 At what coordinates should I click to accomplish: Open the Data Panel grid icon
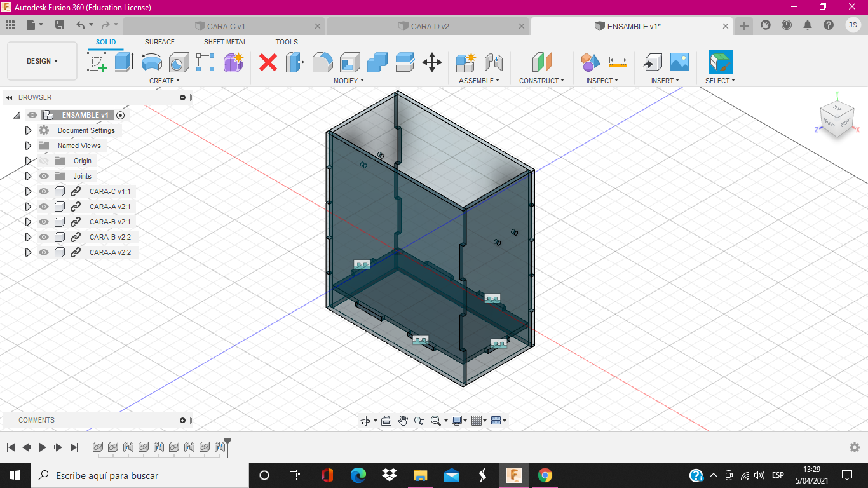(10, 25)
